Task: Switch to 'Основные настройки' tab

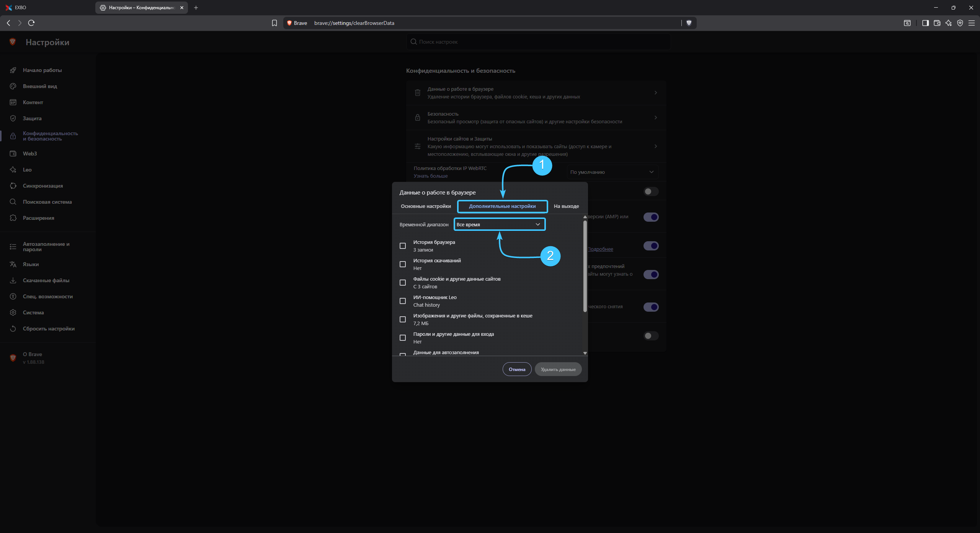Action: click(426, 206)
